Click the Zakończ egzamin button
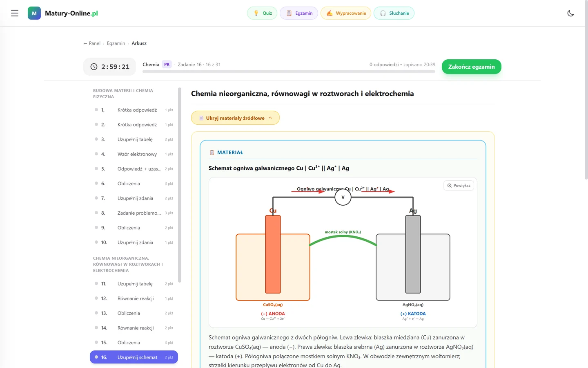This screenshot has height=368, width=588. click(x=471, y=67)
